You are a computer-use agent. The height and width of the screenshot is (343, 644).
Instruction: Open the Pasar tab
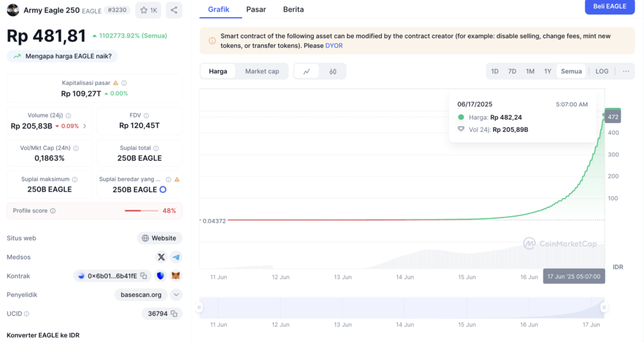[256, 9]
